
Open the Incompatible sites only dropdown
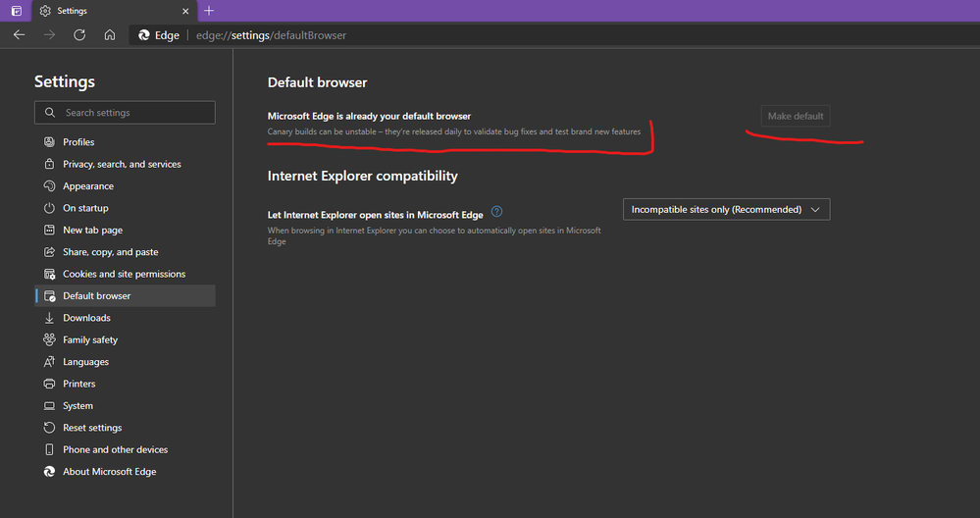(726, 209)
